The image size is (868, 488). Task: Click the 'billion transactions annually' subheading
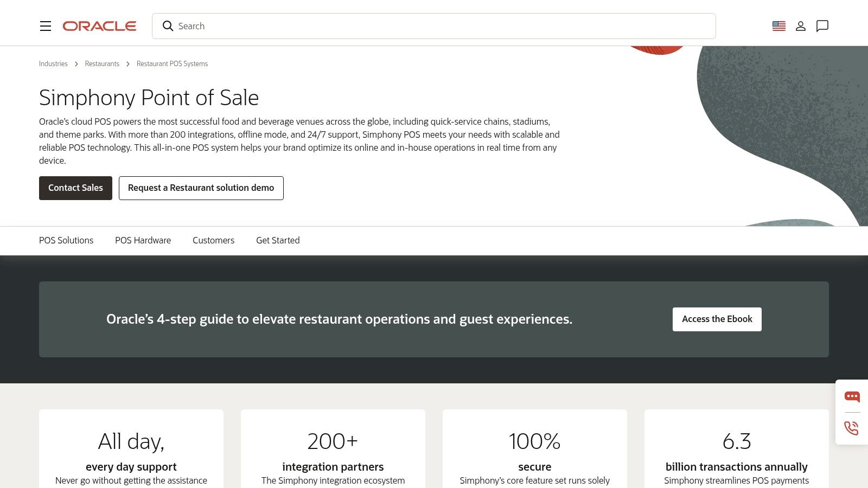pyautogui.click(x=737, y=467)
